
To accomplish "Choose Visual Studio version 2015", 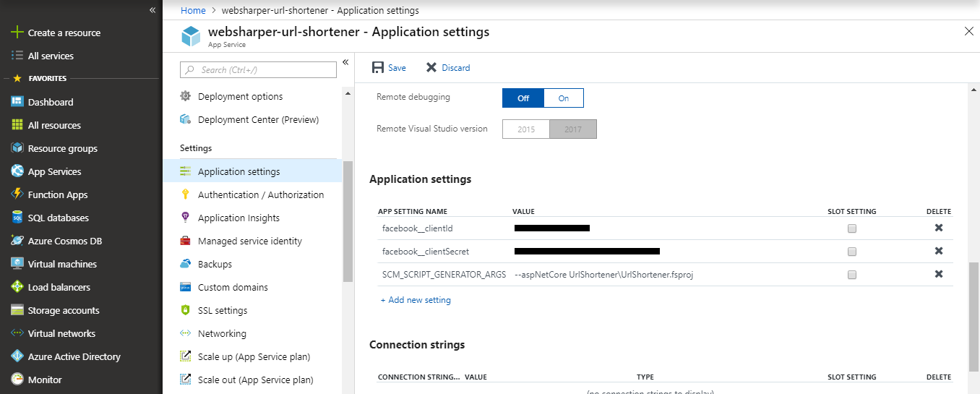I will 526,129.
